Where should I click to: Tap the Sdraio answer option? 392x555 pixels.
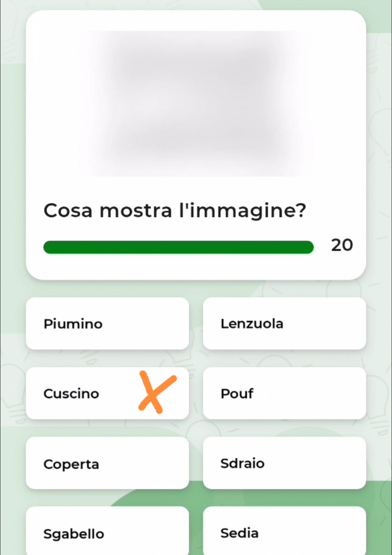coord(285,463)
